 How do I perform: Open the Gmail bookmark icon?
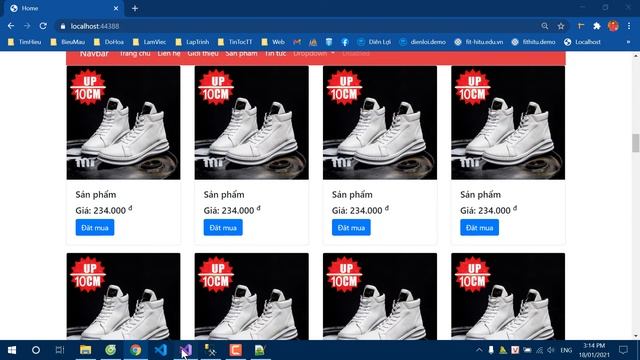point(297,42)
